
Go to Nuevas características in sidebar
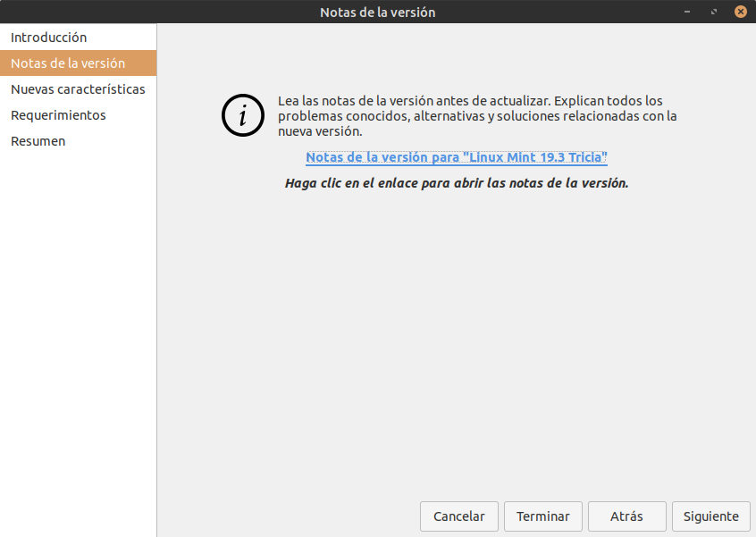pyautogui.click(x=78, y=89)
